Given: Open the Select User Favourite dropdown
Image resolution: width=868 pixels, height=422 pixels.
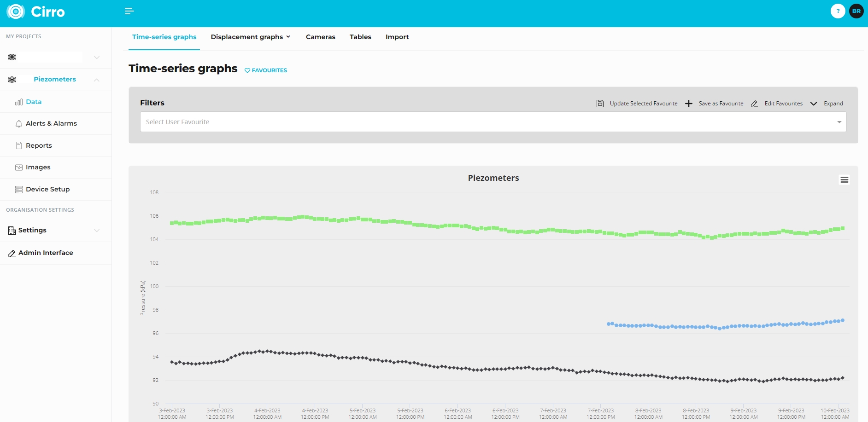Looking at the screenshot, I should (x=493, y=122).
